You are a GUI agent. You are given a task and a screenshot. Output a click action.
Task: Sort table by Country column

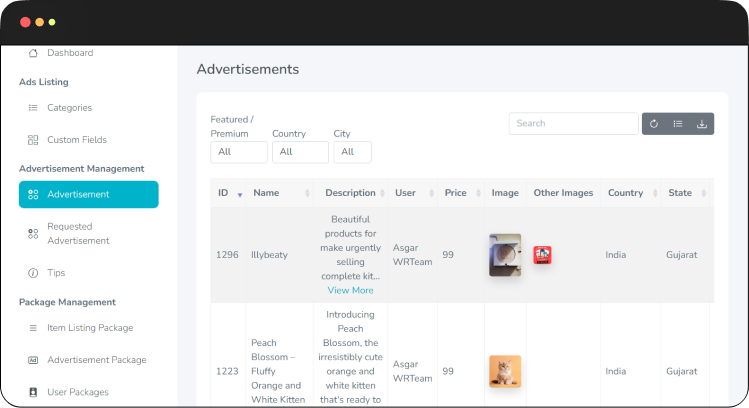click(x=631, y=193)
